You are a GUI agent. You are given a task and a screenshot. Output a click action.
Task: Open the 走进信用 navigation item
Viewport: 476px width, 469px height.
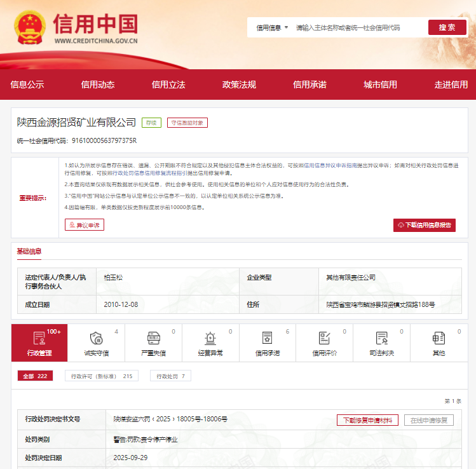[x=451, y=85]
